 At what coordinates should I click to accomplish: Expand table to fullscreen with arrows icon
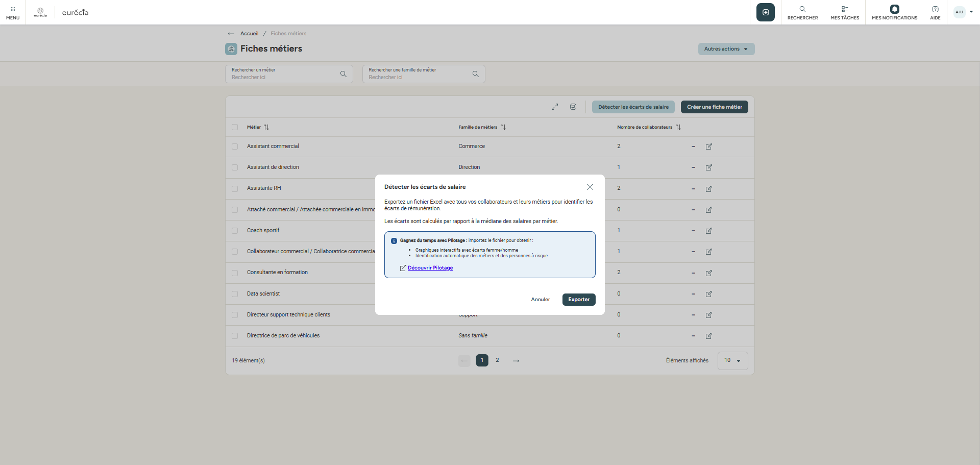point(555,107)
